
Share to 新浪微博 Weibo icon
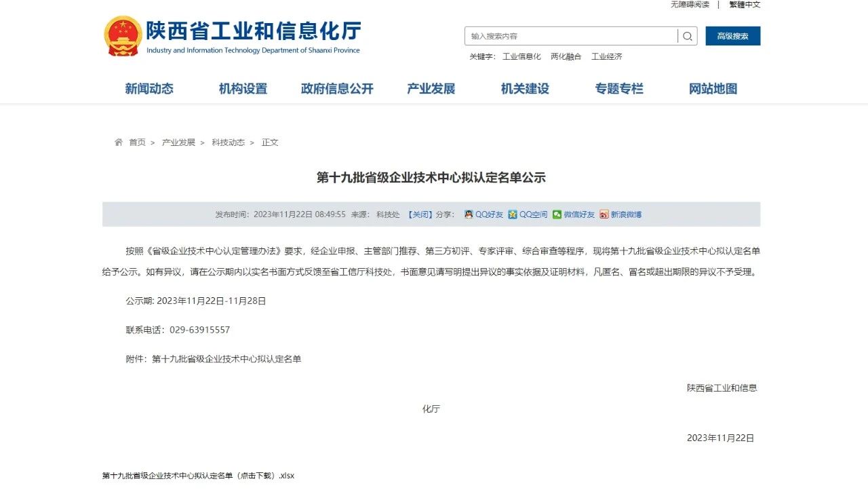tap(604, 214)
